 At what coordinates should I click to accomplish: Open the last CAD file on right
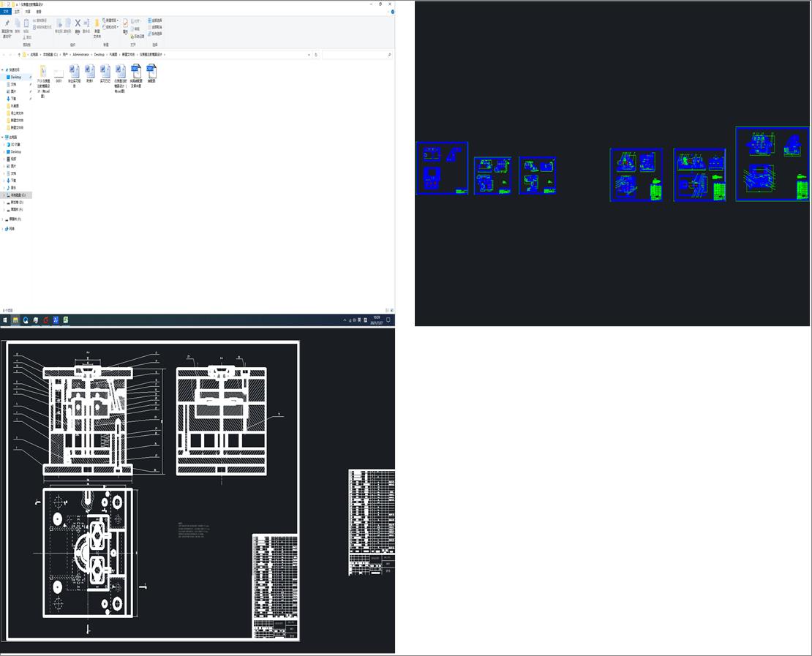pos(151,72)
